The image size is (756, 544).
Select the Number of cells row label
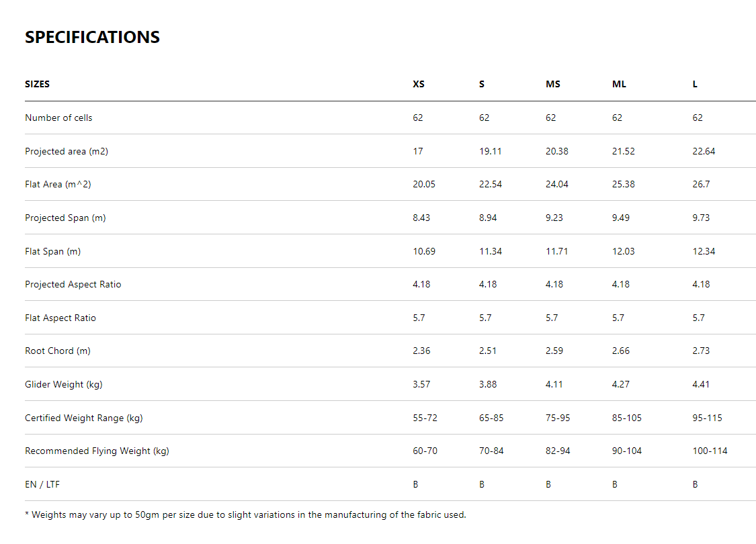point(58,118)
